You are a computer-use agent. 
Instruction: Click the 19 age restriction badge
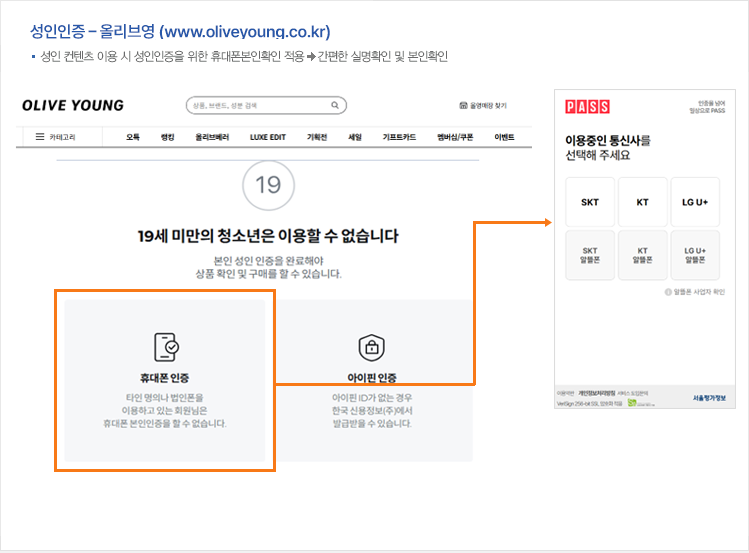coord(268,185)
